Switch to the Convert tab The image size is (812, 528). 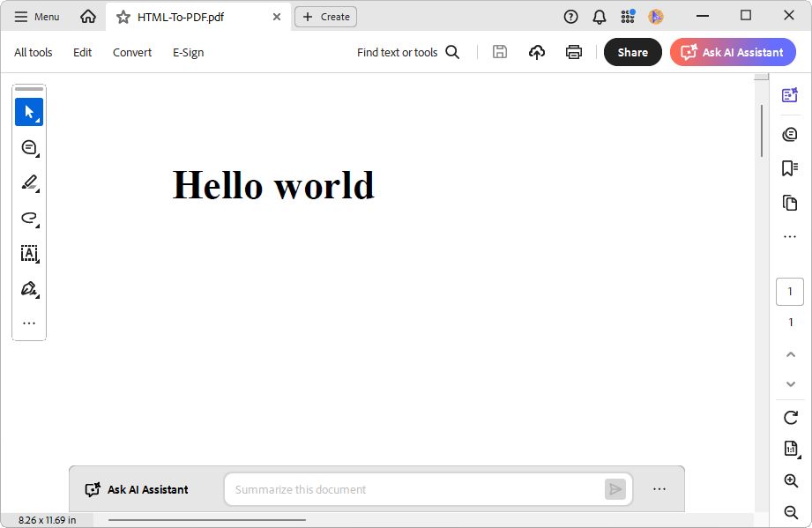pos(131,52)
